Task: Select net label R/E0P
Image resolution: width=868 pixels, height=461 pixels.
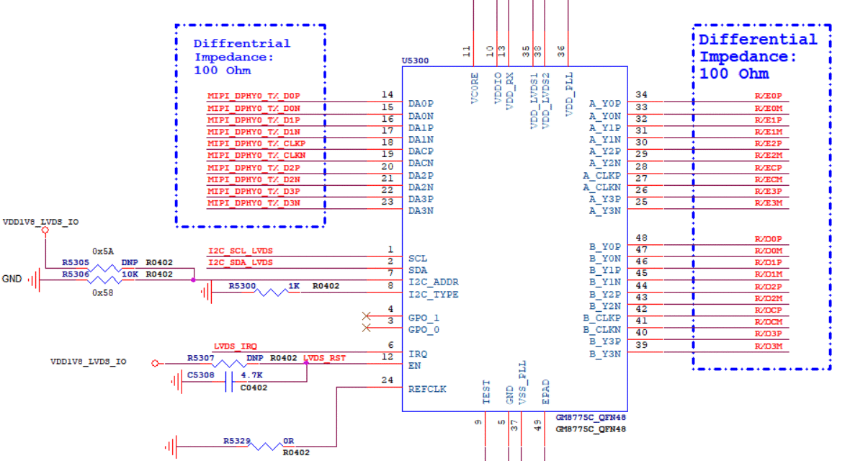Action: (x=768, y=96)
